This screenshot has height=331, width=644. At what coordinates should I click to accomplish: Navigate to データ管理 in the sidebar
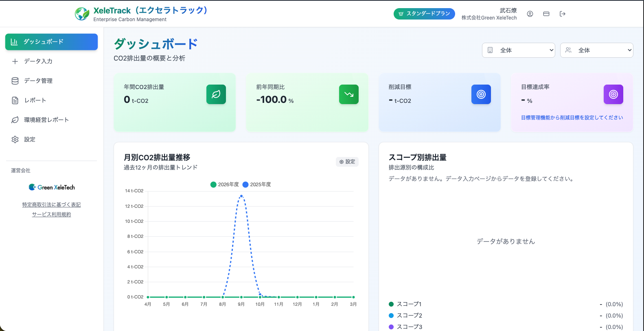coord(51,81)
